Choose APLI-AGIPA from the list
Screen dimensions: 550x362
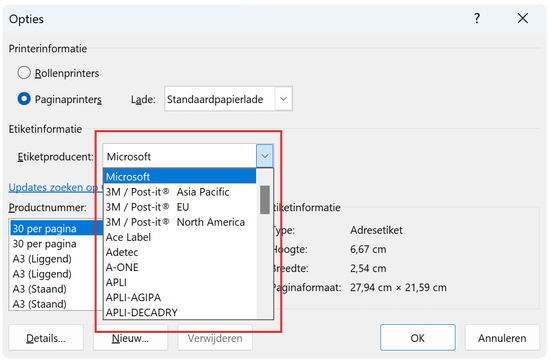pyautogui.click(x=180, y=297)
